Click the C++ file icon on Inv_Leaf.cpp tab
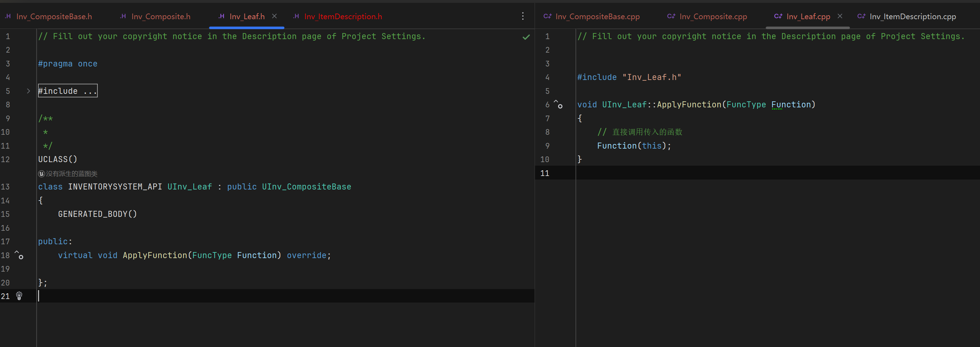980x347 pixels. click(778, 16)
